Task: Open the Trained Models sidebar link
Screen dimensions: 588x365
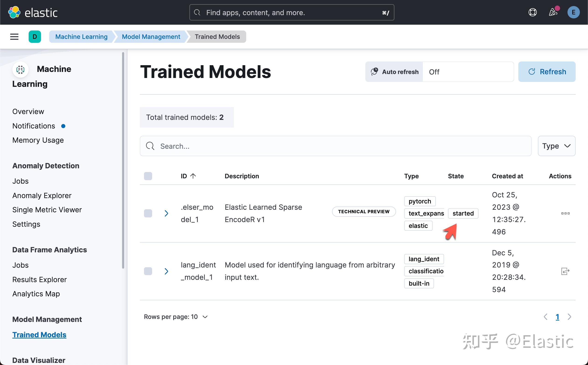Action: click(39, 335)
